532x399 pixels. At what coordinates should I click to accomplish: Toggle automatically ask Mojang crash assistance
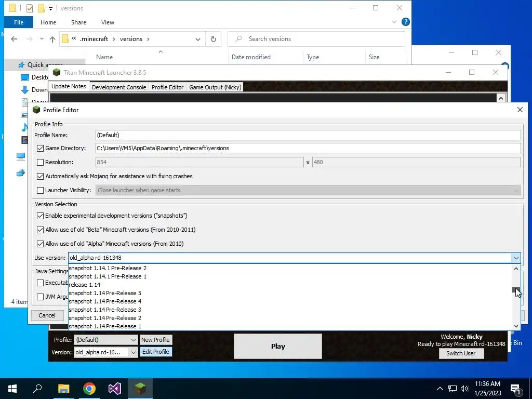click(40, 176)
